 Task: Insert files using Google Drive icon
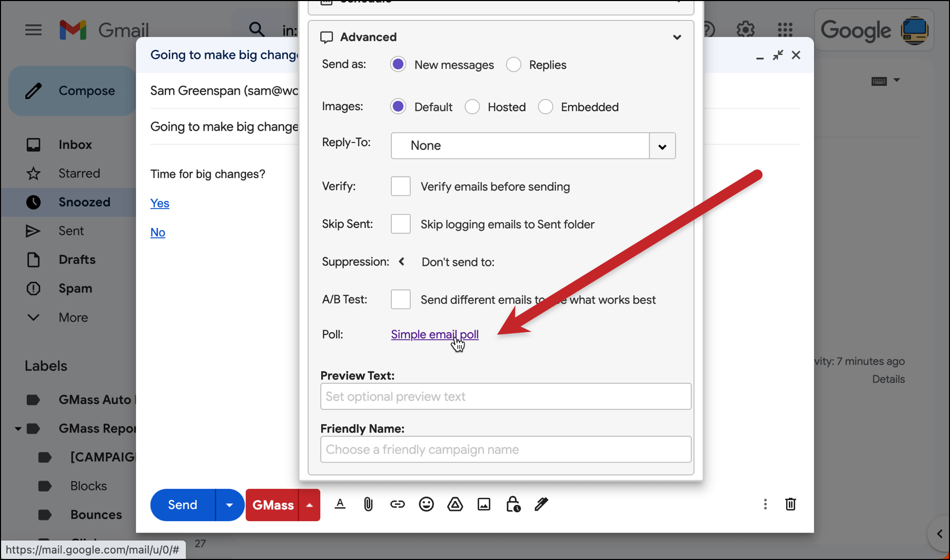click(x=455, y=504)
